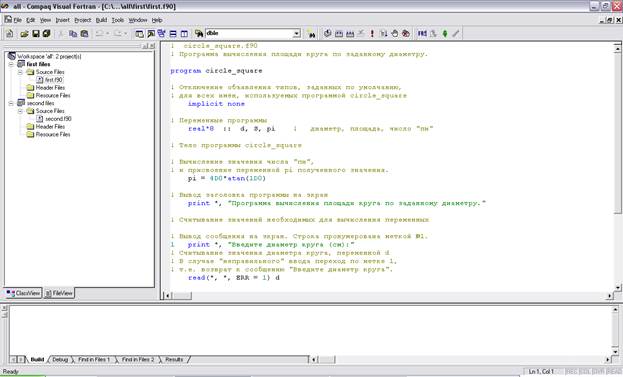The width and height of the screenshot is (623, 377).
Task: Open the Tools menu
Action: click(x=118, y=20)
